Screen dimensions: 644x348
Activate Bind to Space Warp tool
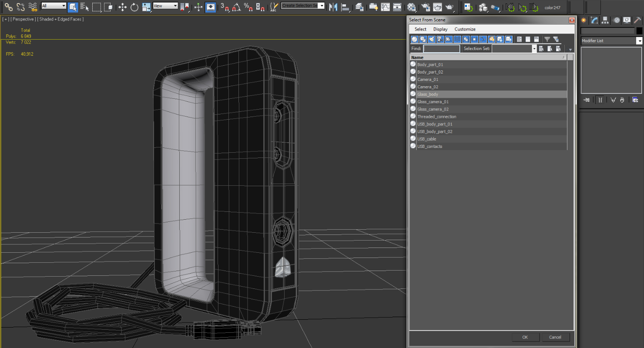coord(33,7)
